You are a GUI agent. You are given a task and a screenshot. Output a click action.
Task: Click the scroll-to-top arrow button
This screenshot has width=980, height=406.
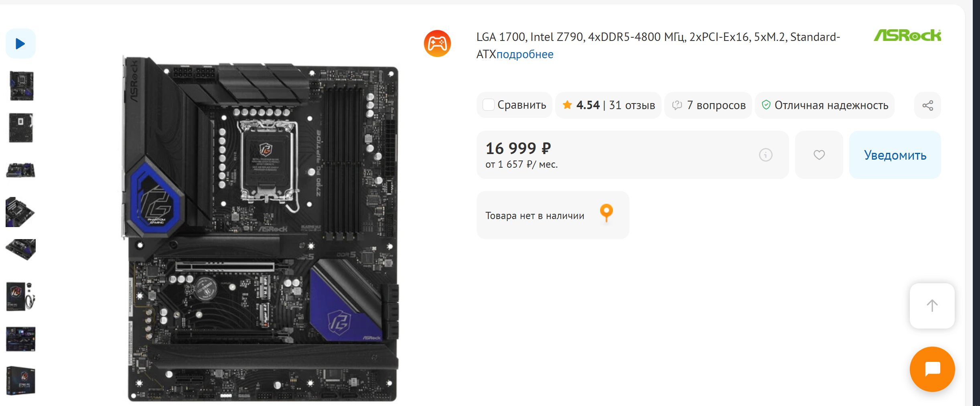(932, 306)
